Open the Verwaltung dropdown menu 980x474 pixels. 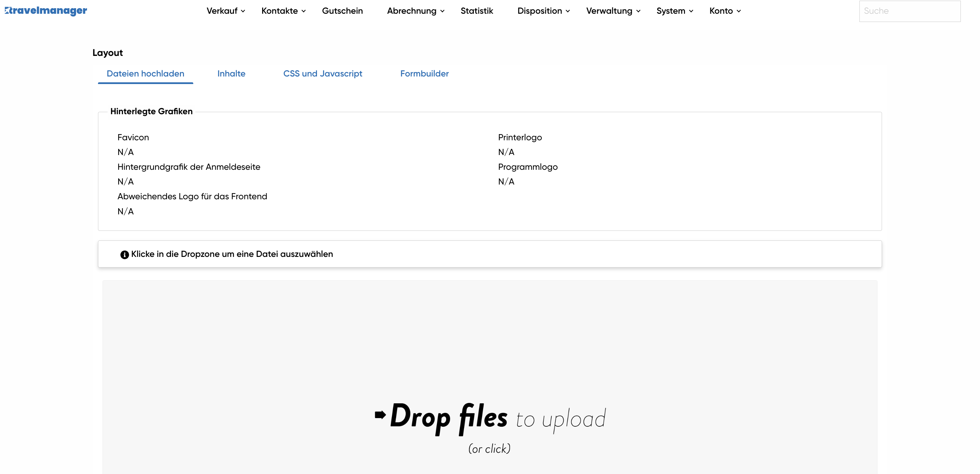613,11
